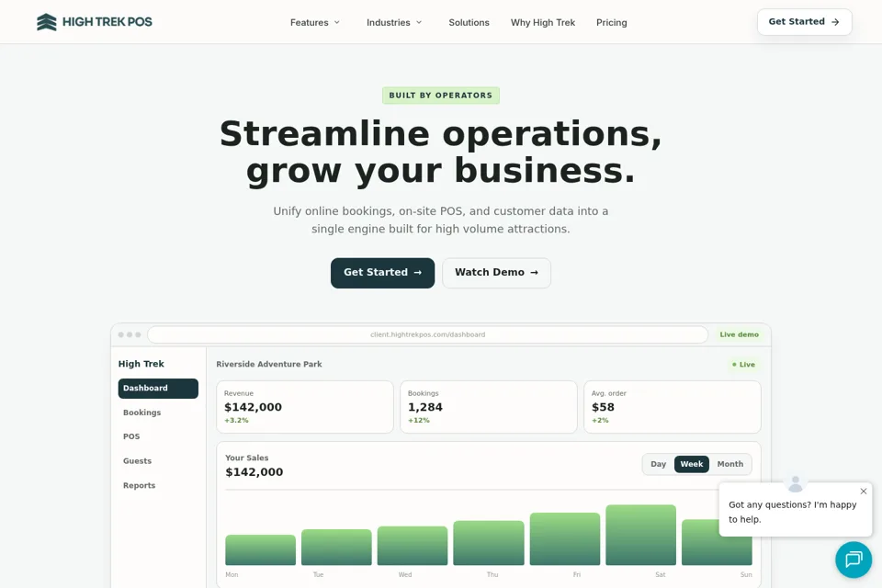Click the High Trek sidebar heading

tap(141, 364)
